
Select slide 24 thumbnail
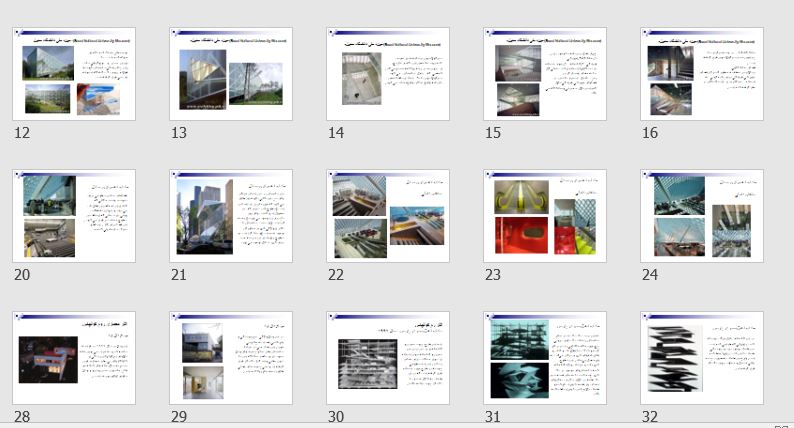pos(702,216)
